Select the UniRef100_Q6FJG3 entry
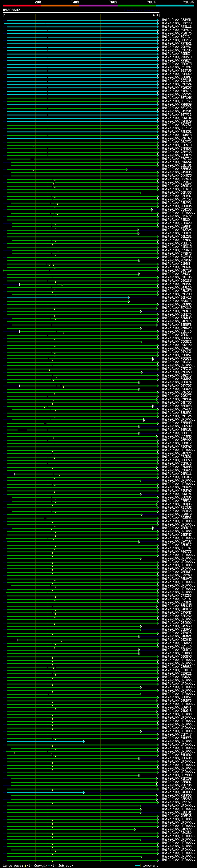The image size is (197, 868). click(177, 193)
